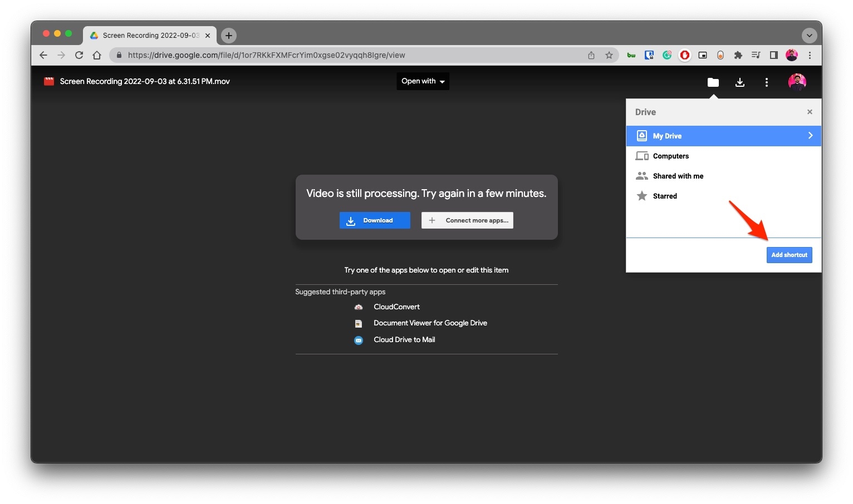
Task: Reload the page
Action: coord(79,55)
